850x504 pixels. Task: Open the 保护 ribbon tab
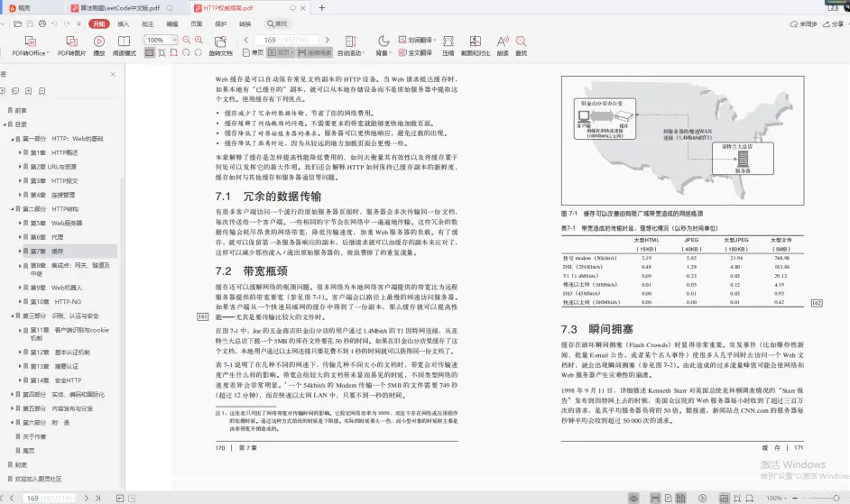click(x=221, y=23)
